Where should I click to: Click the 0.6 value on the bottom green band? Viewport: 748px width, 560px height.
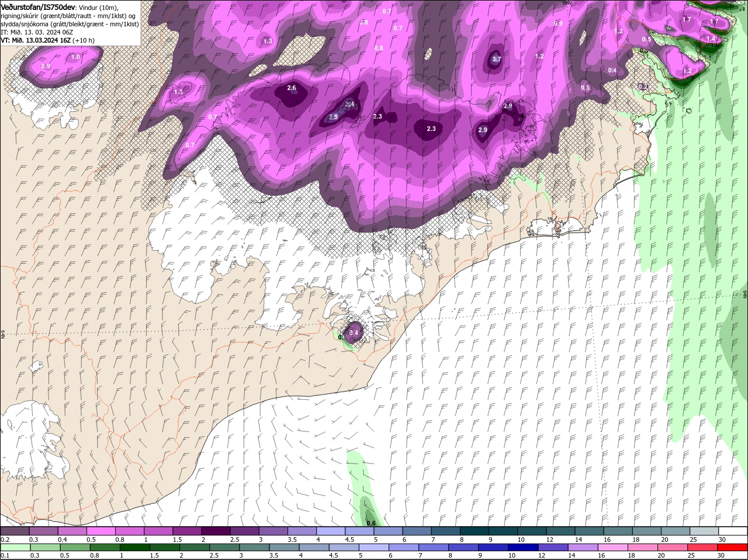[x=370, y=523]
